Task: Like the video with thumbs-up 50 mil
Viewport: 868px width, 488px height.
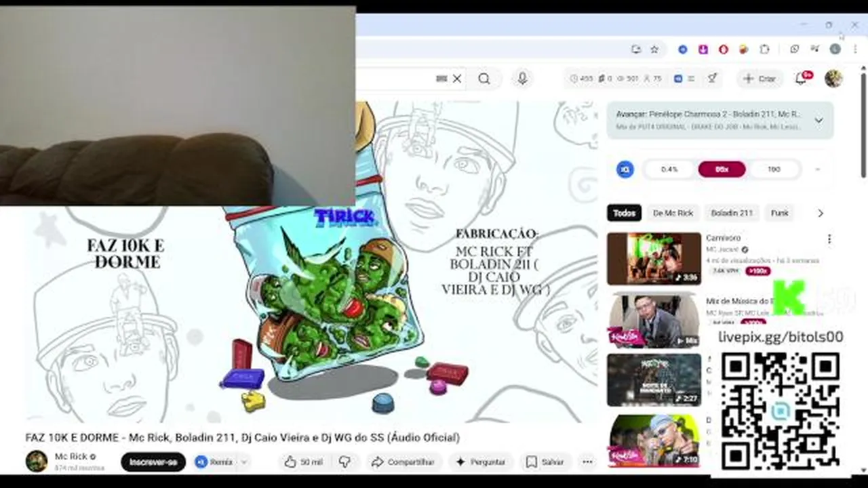Action: (303, 462)
